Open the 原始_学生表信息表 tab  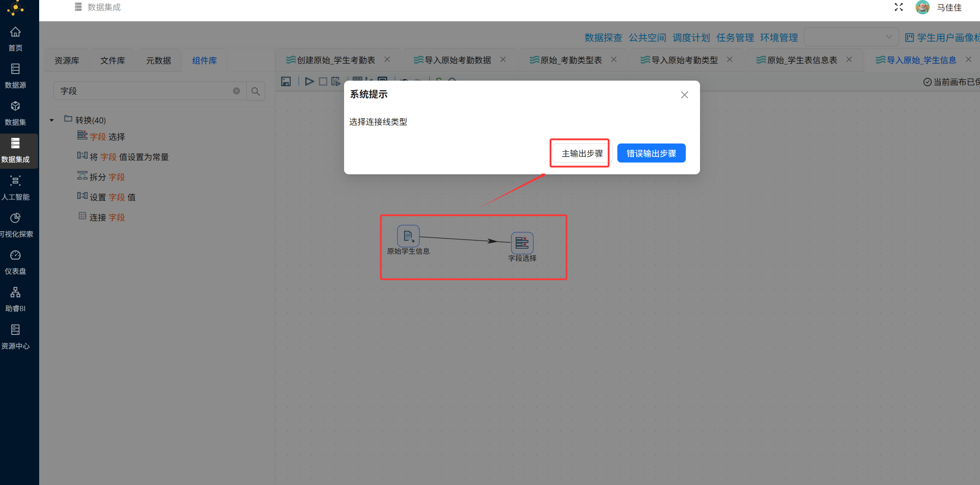coord(802,60)
